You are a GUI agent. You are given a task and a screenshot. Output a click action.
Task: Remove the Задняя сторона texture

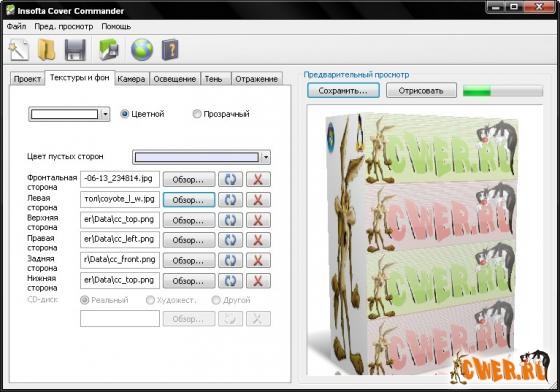258,261
